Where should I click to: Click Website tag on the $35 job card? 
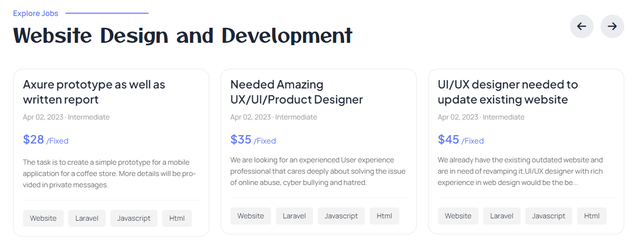coord(251,216)
